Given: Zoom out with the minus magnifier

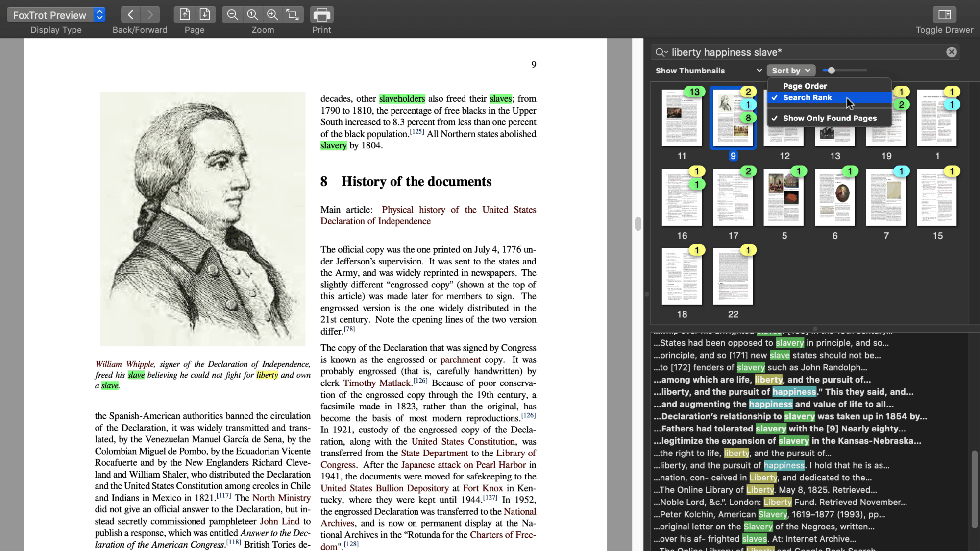Looking at the screenshot, I should point(233,15).
